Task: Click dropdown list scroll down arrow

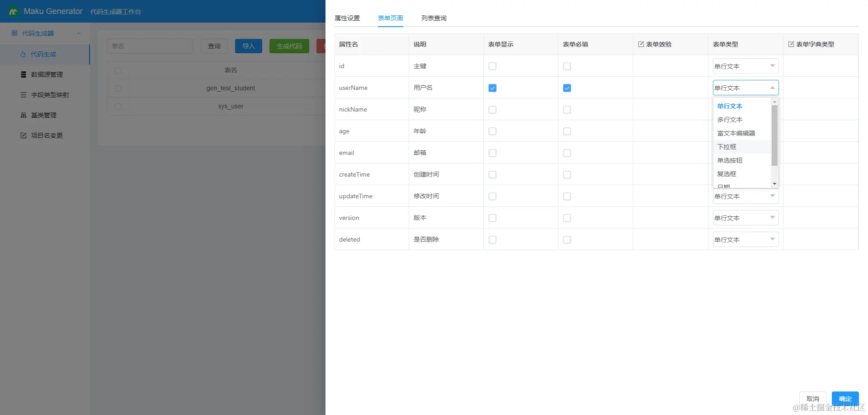Action: (774, 184)
